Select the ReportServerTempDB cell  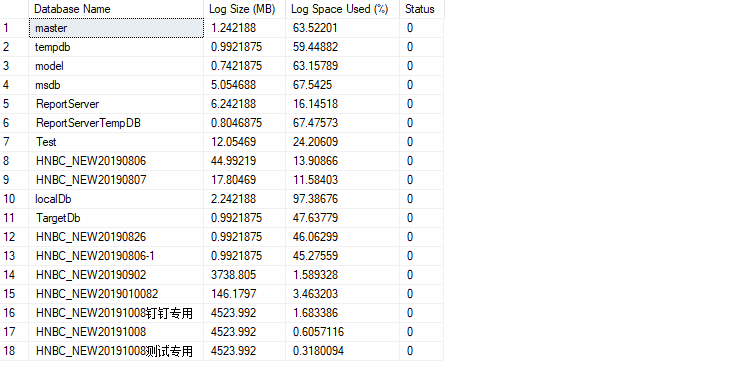click(x=116, y=123)
